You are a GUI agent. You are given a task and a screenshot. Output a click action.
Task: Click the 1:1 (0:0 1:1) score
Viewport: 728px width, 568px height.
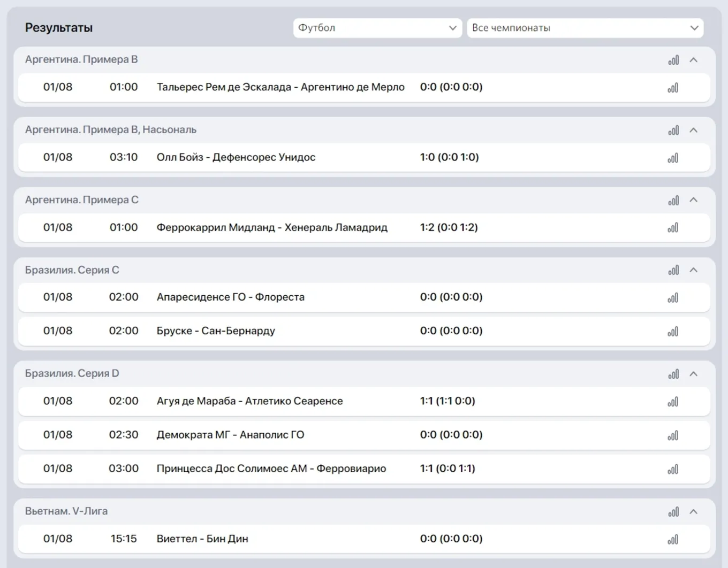click(448, 469)
